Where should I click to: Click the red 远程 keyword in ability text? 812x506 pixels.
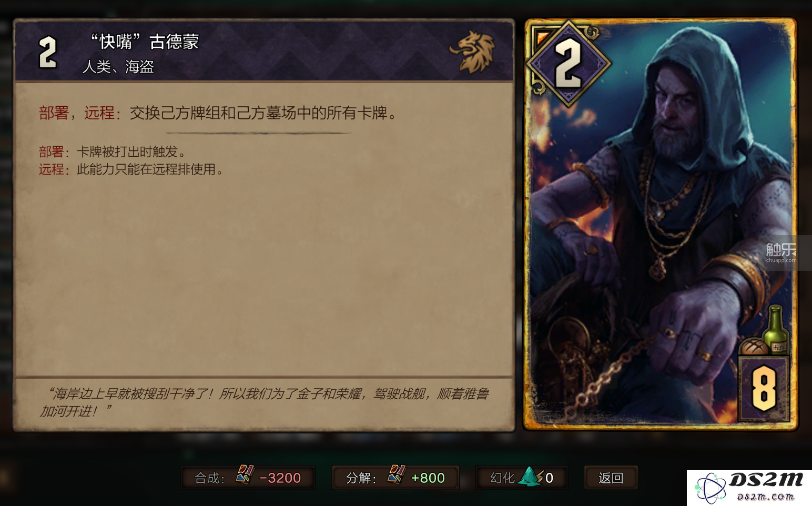(x=99, y=113)
